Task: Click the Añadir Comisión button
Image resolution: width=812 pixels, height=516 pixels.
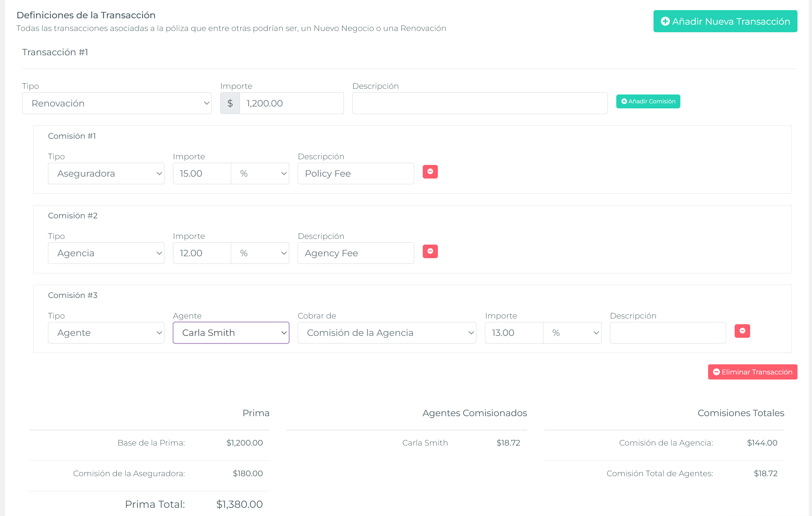Action: pyautogui.click(x=648, y=101)
